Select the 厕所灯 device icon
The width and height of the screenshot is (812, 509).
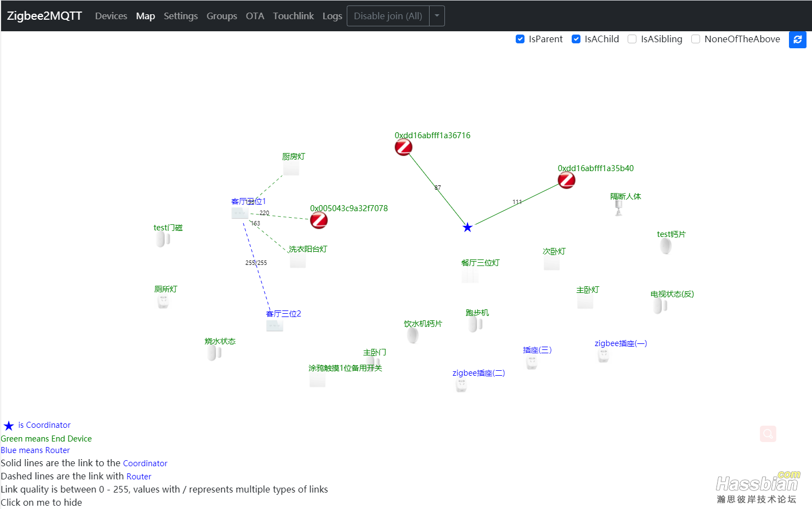click(x=163, y=301)
